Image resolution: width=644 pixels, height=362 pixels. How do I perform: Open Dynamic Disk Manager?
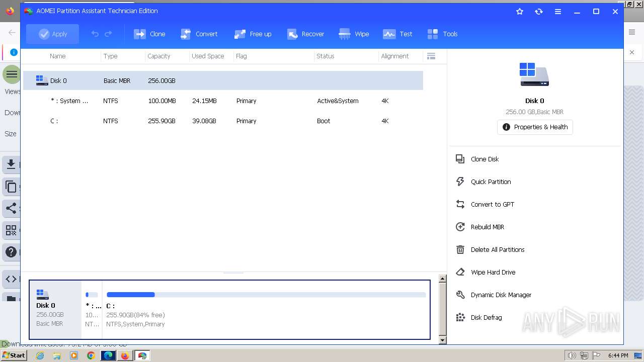(501, 295)
